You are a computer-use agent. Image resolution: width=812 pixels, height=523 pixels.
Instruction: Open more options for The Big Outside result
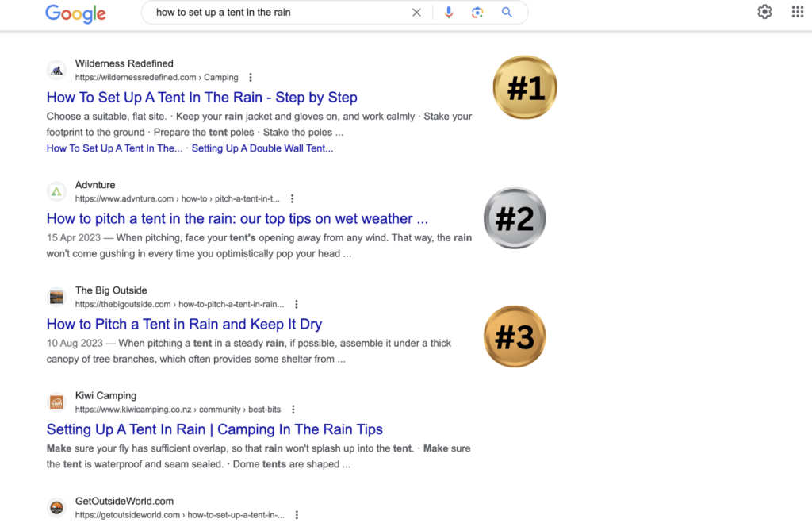click(297, 304)
